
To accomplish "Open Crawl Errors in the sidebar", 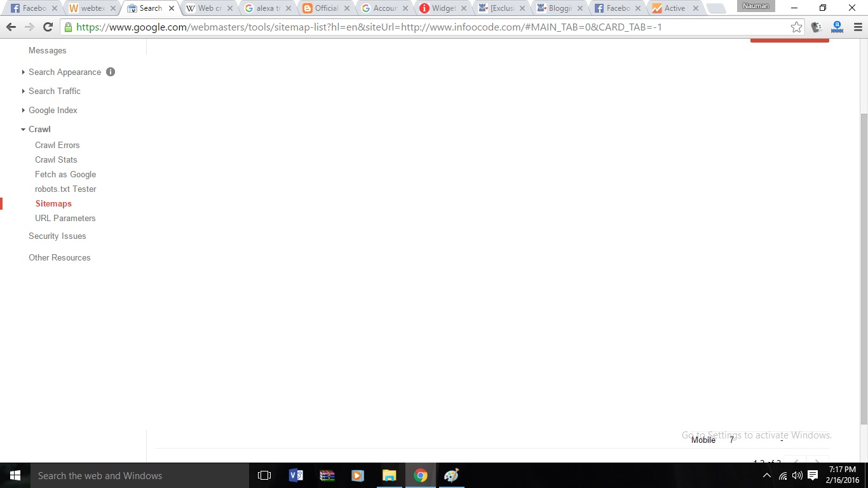I will (x=57, y=145).
